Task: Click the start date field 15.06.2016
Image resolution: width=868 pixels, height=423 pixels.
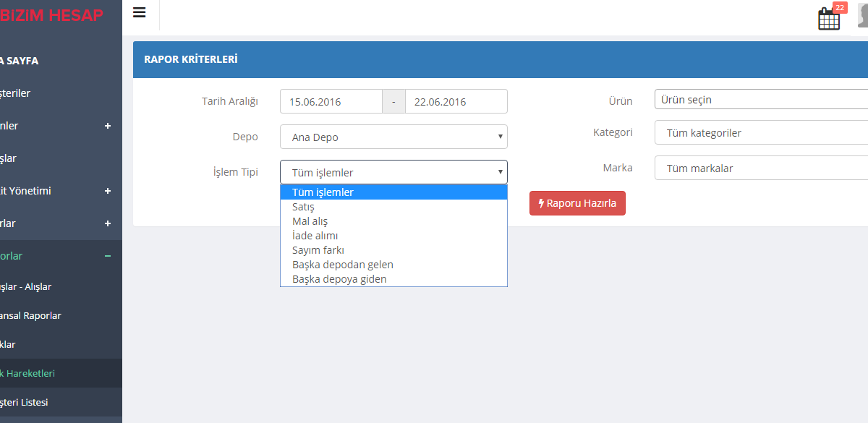Action: coord(331,101)
